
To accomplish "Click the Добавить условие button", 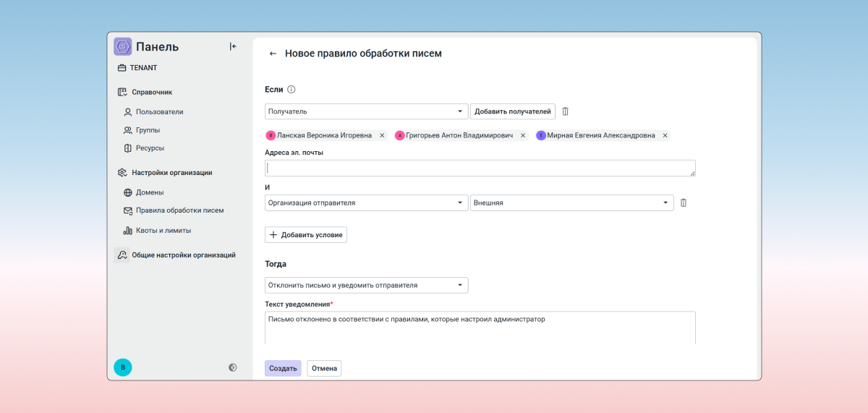I will click(306, 235).
